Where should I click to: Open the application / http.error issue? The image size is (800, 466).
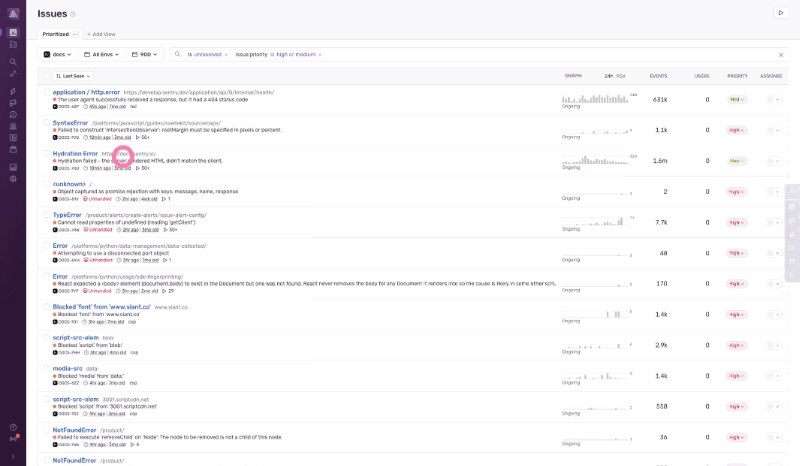tap(86, 92)
